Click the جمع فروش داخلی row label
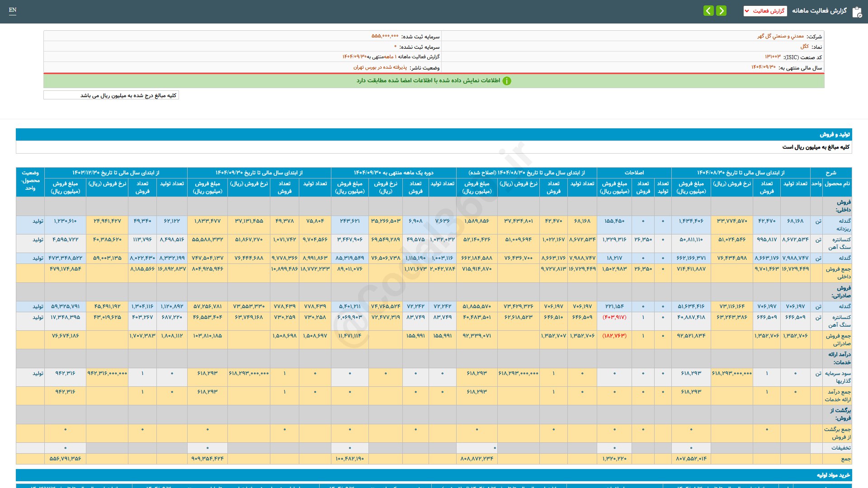This screenshot has height=488, width=868. tap(838, 272)
